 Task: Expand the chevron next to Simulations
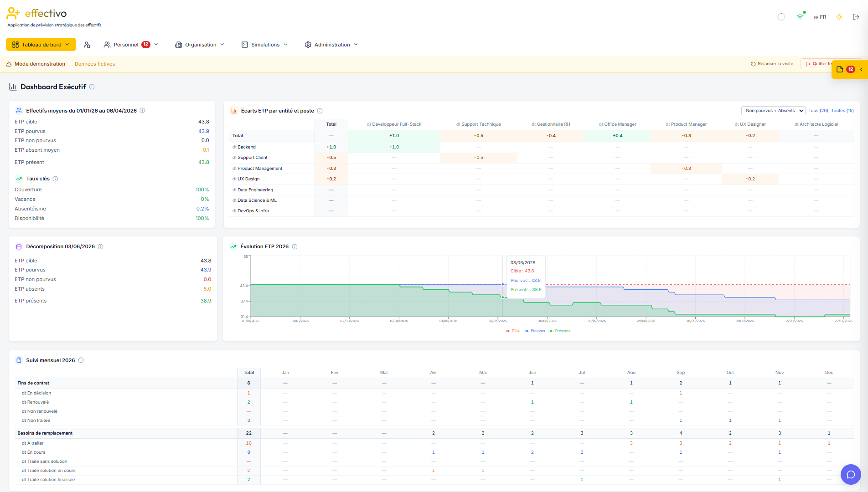(x=286, y=45)
